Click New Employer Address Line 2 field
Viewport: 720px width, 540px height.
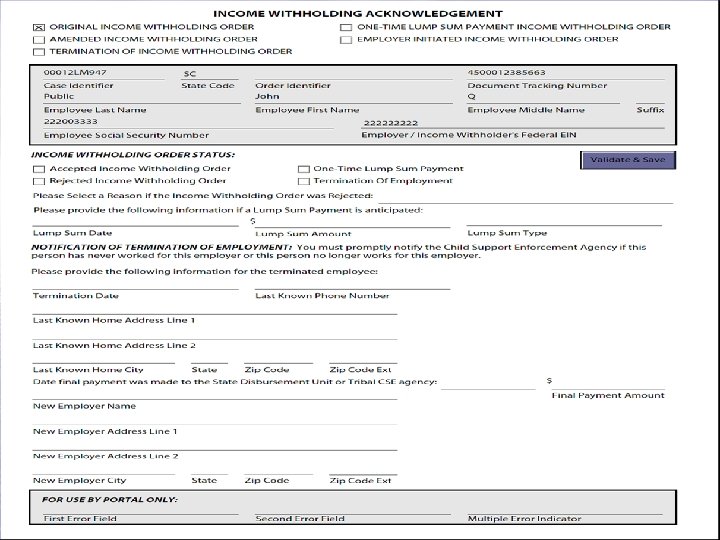tap(215, 444)
